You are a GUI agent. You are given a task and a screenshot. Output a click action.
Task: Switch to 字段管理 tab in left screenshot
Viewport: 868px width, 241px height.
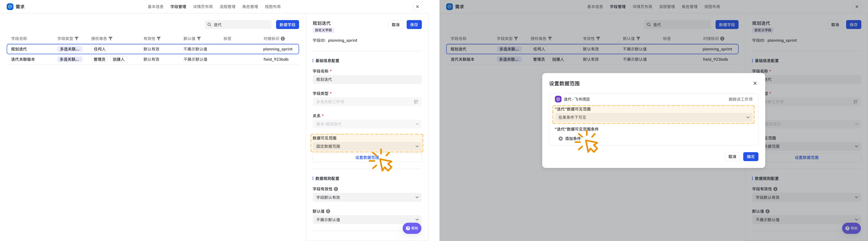point(178,7)
